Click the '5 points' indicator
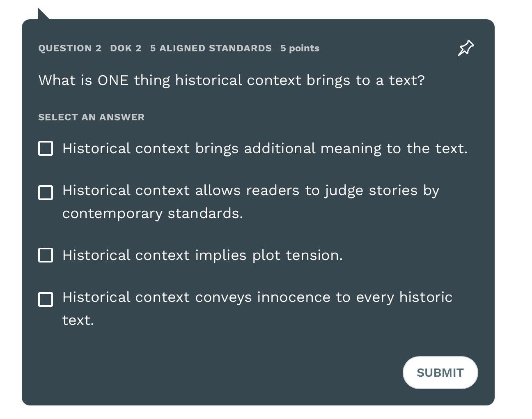The width and height of the screenshot is (532, 419). [x=300, y=48]
